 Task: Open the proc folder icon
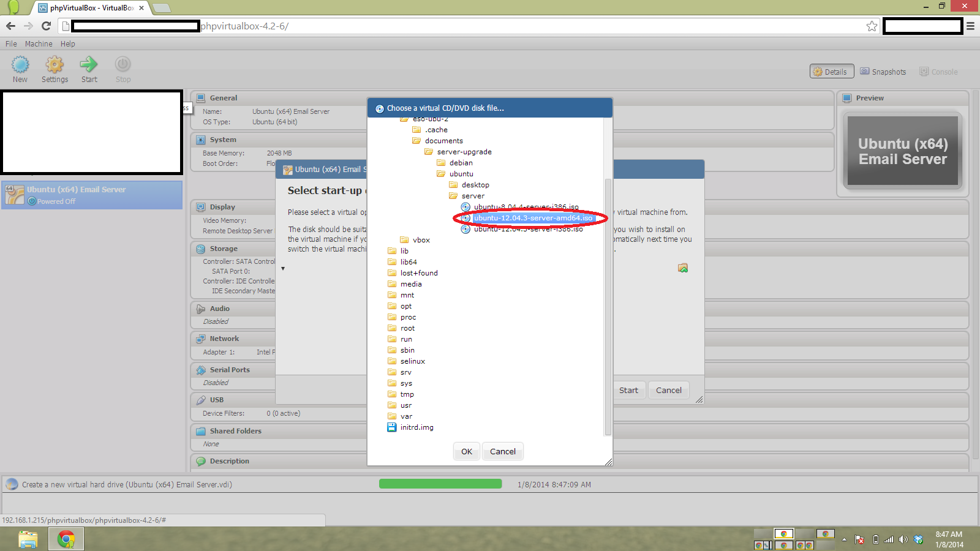392,317
